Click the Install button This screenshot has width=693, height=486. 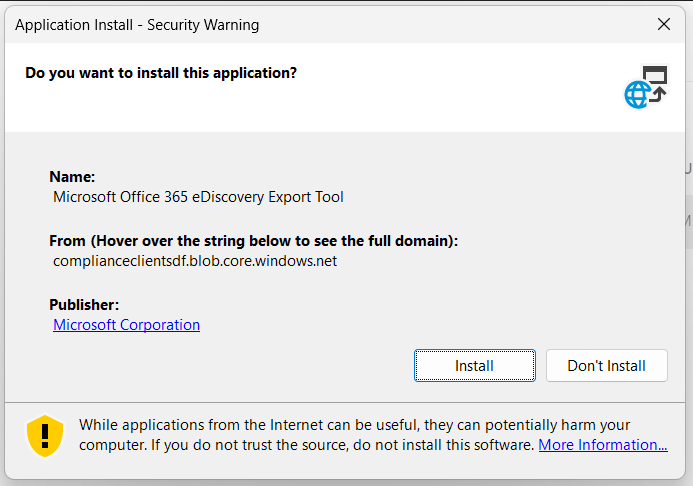point(475,365)
